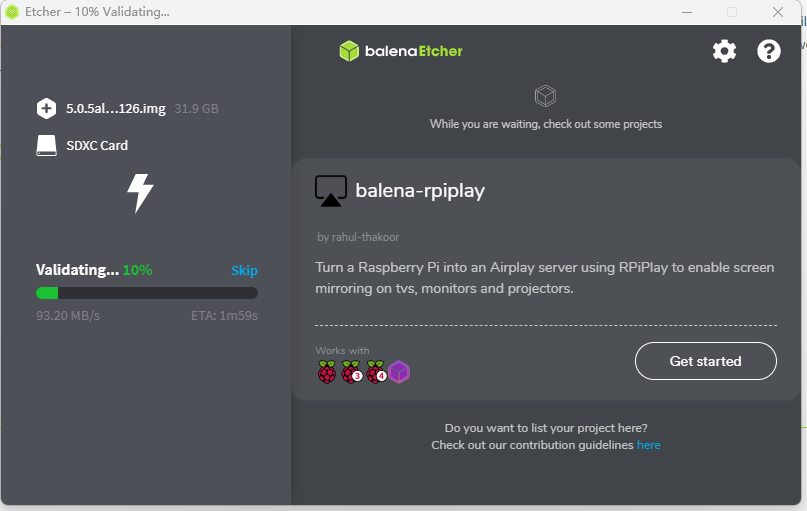Click the 'Validating...' status text
Image resolution: width=807 pixels, height=511 pixels.
point(77,270)
